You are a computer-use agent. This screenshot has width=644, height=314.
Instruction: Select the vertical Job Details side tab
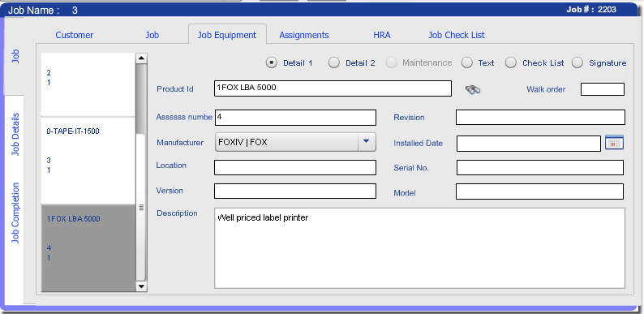pyautogui.click(x=15, y=134)
